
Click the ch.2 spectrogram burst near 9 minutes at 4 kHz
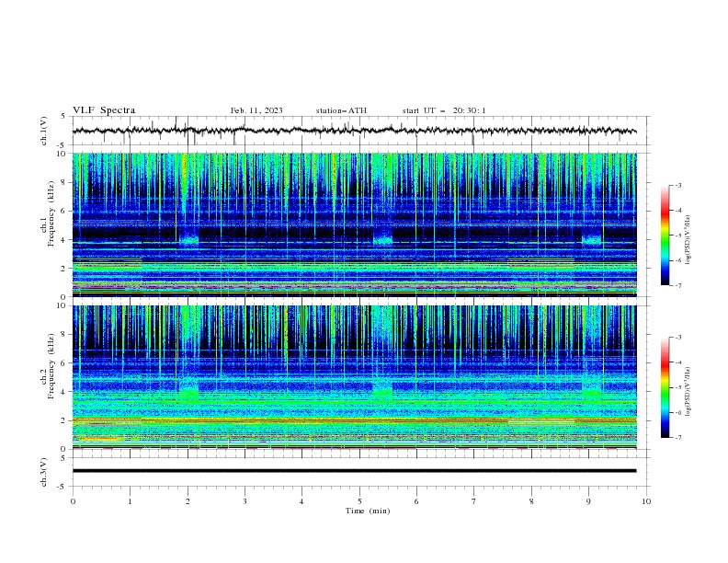pos(592,393)
